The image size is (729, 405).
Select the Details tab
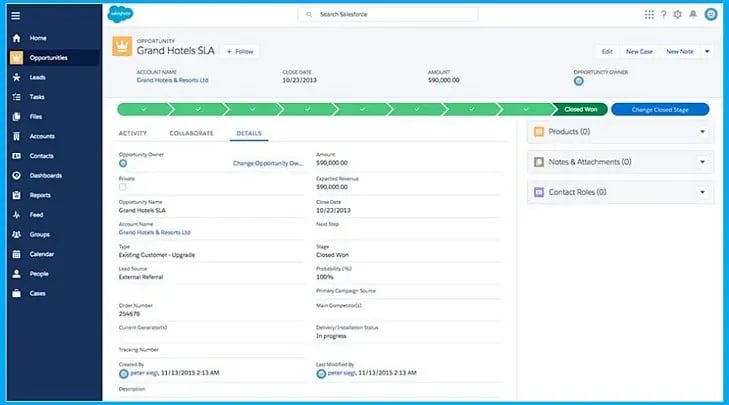click(249, 133)
